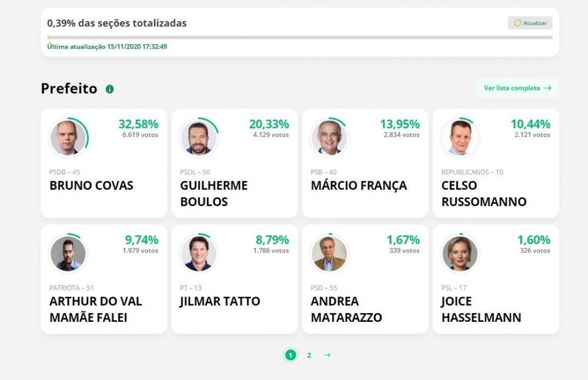
Task: Click the Joice Hasselmann 1,60% percentage
Action: [x=533, y=240]
